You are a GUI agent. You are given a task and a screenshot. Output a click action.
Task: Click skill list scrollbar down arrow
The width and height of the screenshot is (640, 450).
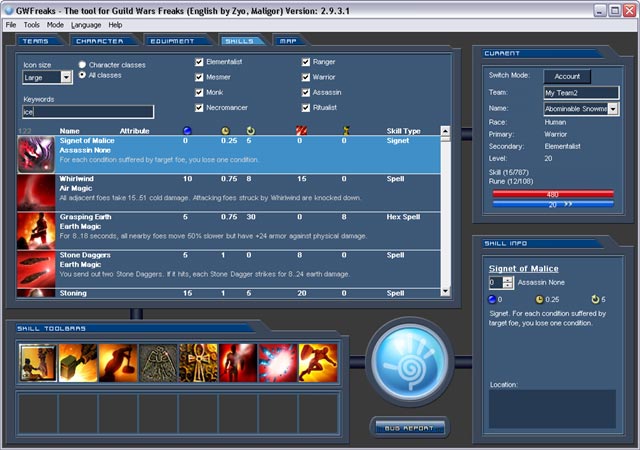click(445, 291)
